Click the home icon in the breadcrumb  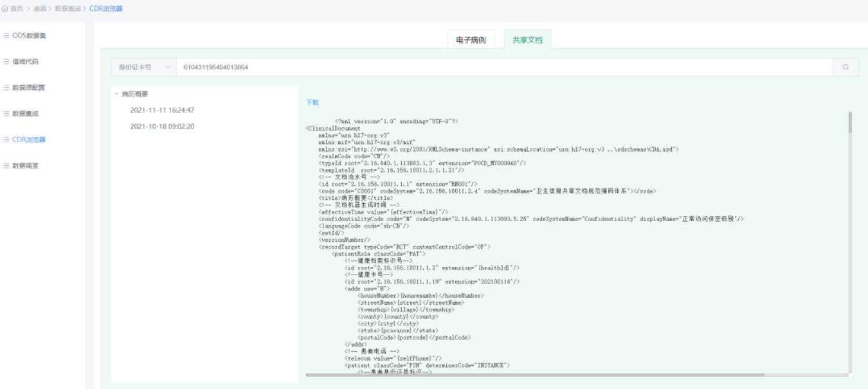[5, 9]
